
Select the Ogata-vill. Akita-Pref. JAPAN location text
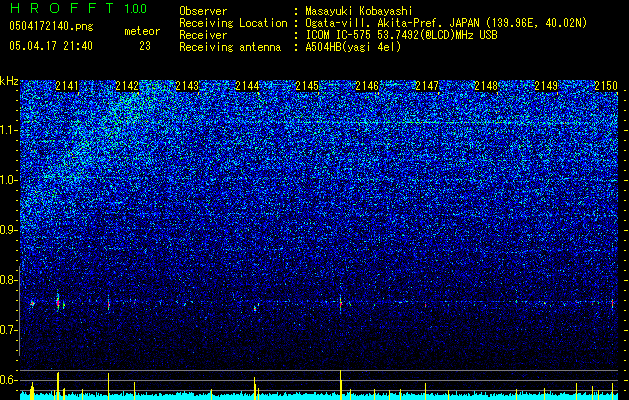[x=446, y=23]
